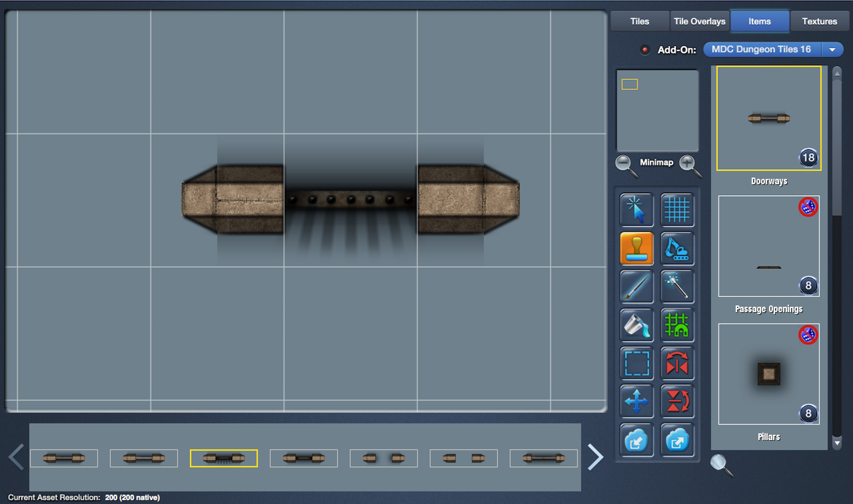Screen dimensions: 853x504
Task: Select the pointer selection tool
Action: [636, 210]
